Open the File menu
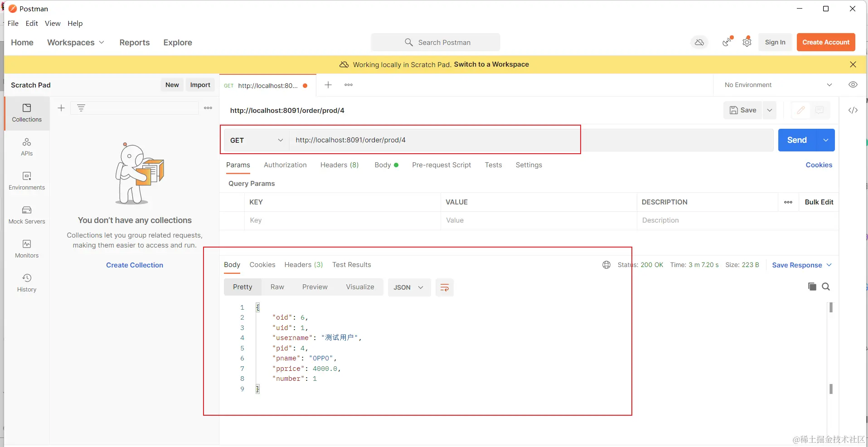 tap(13, 23)
